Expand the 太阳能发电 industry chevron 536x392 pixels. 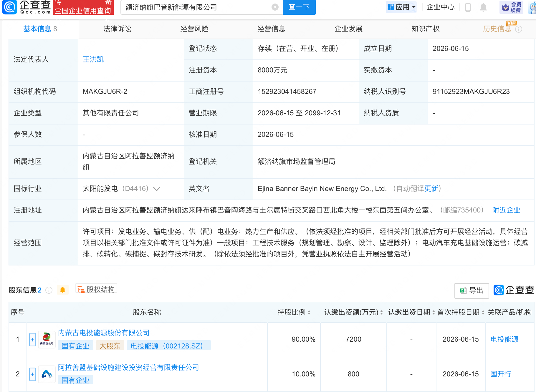[157, 189]
